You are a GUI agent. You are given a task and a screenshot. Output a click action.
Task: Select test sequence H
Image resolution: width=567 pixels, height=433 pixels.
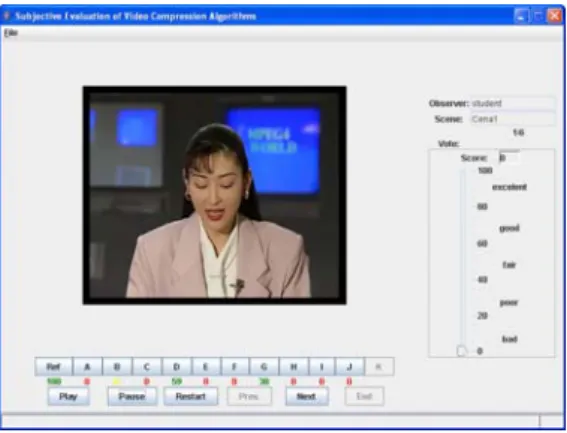click(294, 367)
